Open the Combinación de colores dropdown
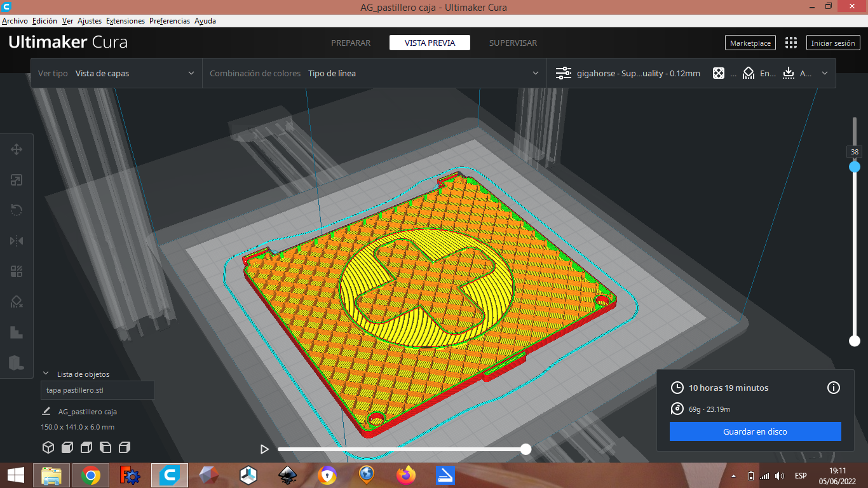The height and width of the screenshot is (488, 868). [x=374, y=73]
